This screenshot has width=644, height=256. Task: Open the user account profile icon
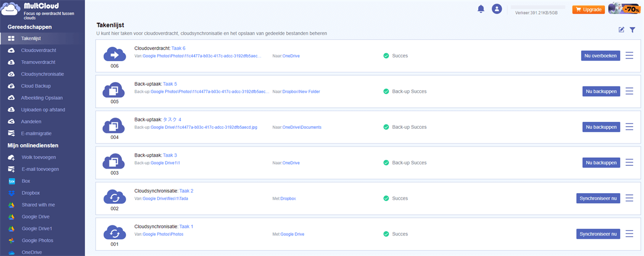point(497,9)
